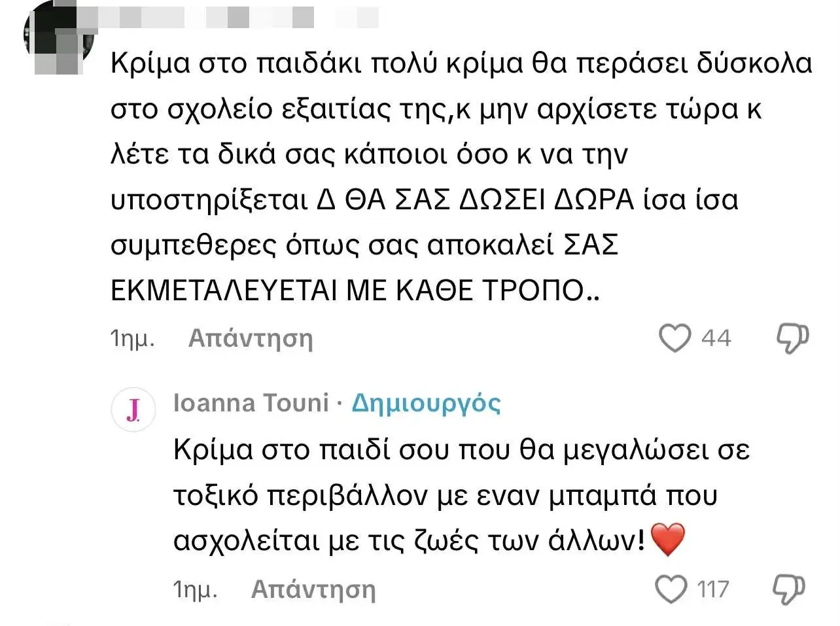Click the red heart emoji in reply
Screen dimensions: 840x626
click(x=667, y=540)
